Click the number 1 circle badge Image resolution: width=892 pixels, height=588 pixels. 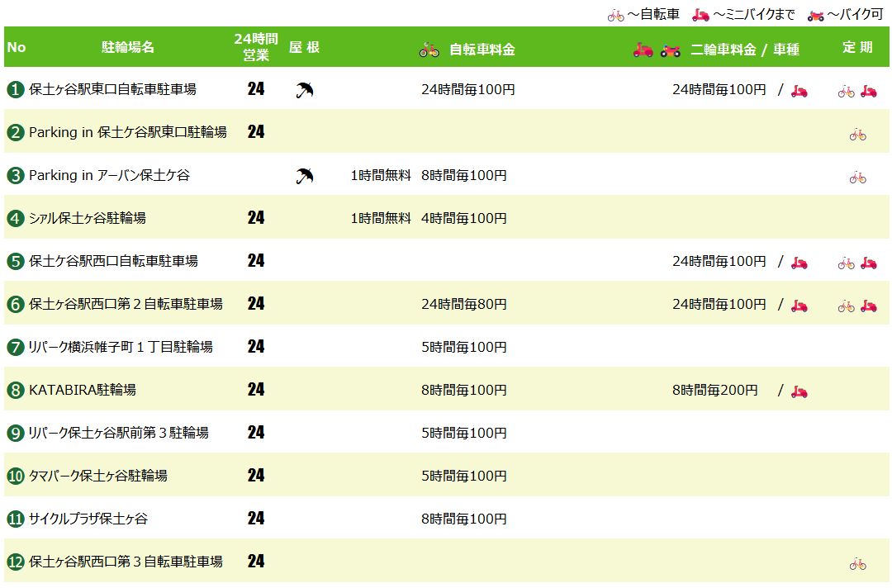16,90
